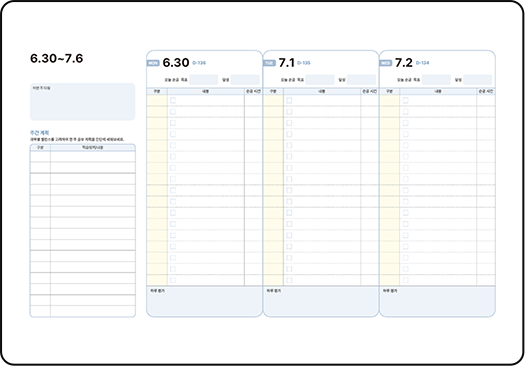The image size is (525, 366).
Task: Click the daily review box below the 6.30 table
Action: (x=204, y=301)
